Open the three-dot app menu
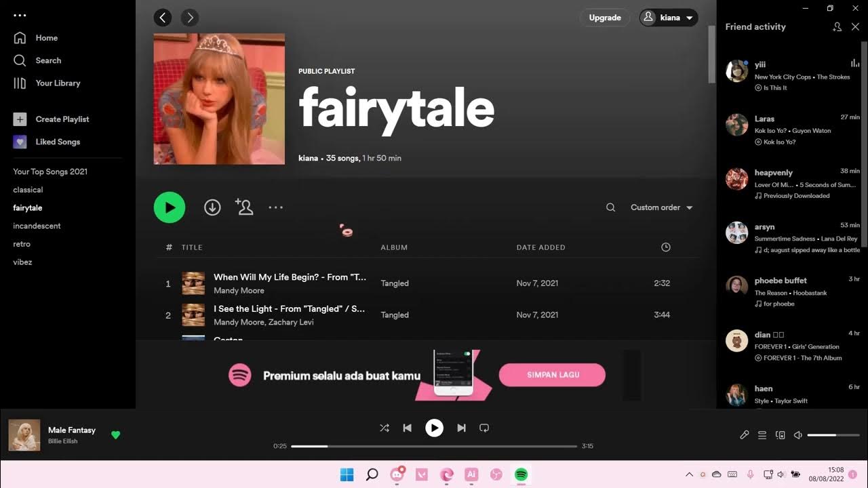The width and height of the screenshot is (868, 488). click(x=20, y=15)
